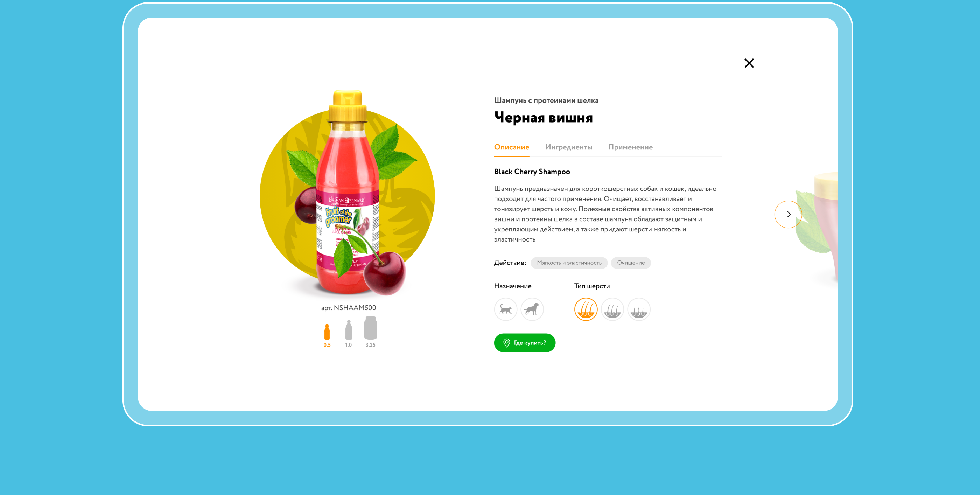980x495 pixels.
Task: Click the Black Cherry shampoo bottle image
Action: 348,193
